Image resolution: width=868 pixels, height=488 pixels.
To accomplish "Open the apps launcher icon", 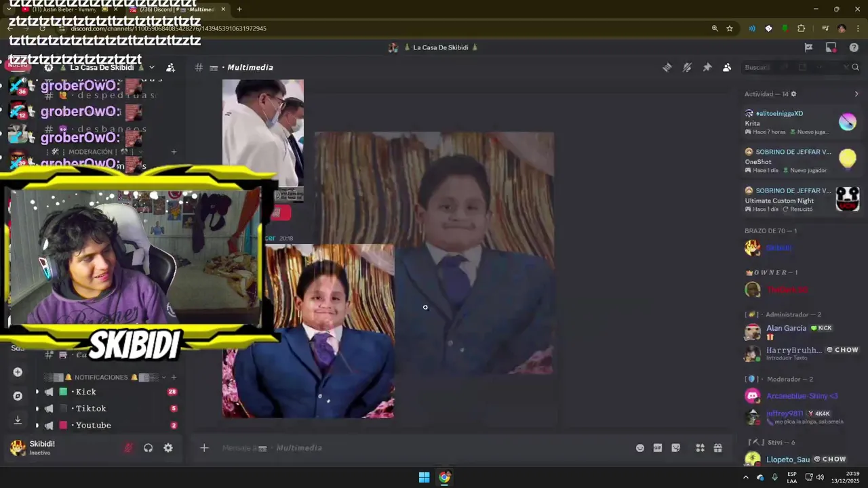I will [700, 448].
